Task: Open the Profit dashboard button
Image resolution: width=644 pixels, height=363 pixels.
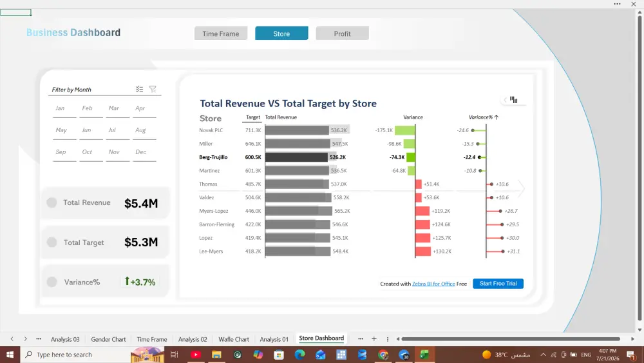Action: click(x=342, y=34)
